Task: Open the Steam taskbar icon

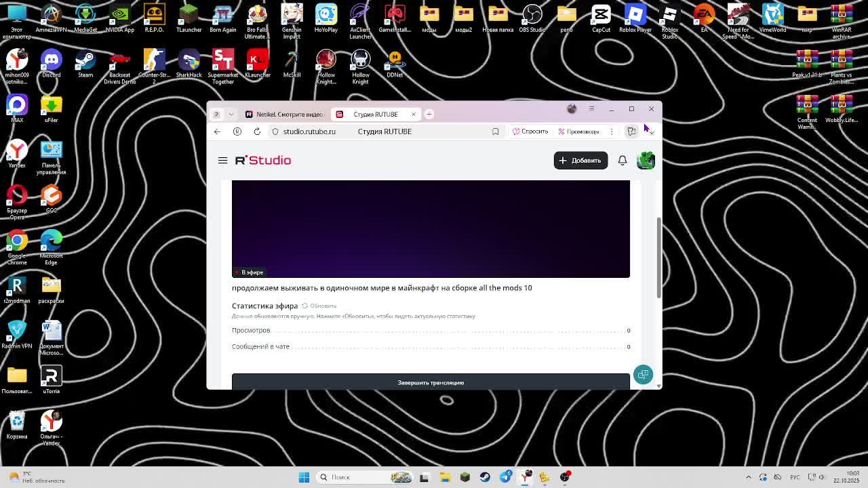Action: (485, 477)
